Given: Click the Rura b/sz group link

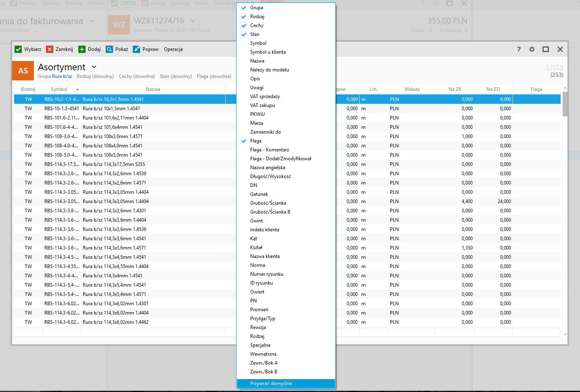Looking at the screenshot, I should click(62, 76).
